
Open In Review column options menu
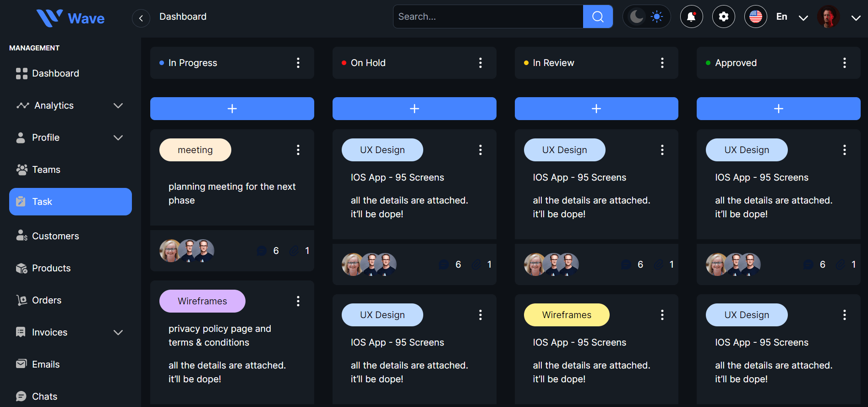662,63
